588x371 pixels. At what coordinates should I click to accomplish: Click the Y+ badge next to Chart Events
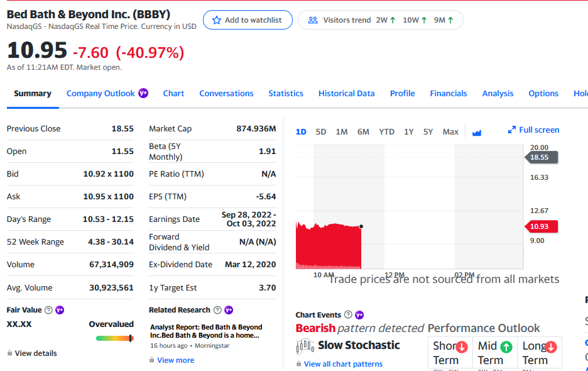coord(359,314)
